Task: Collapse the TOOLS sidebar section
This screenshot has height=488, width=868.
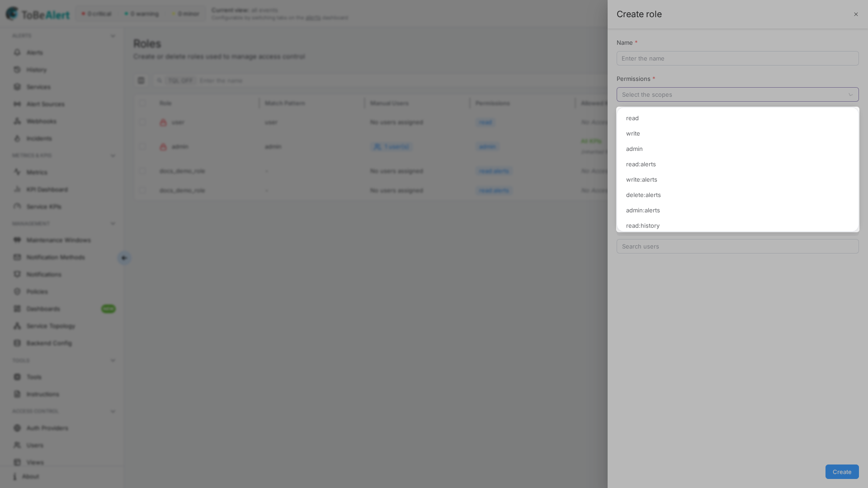Action: (x=113, y=361)
